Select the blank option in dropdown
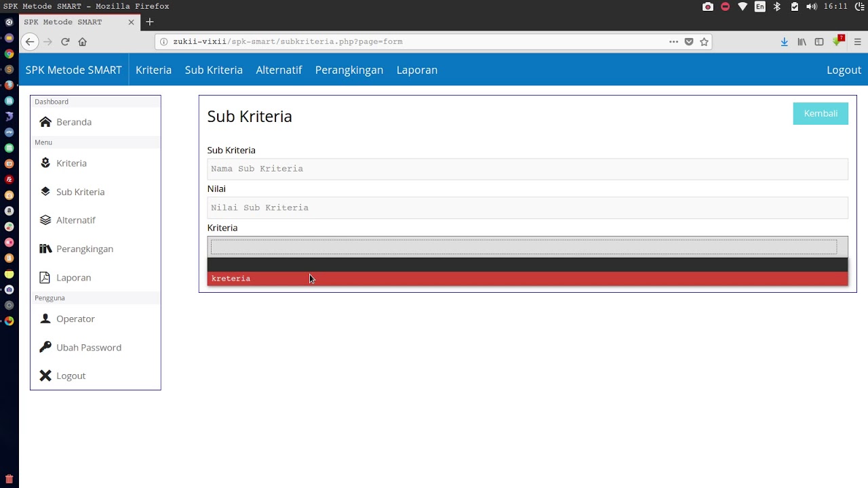 528,265
